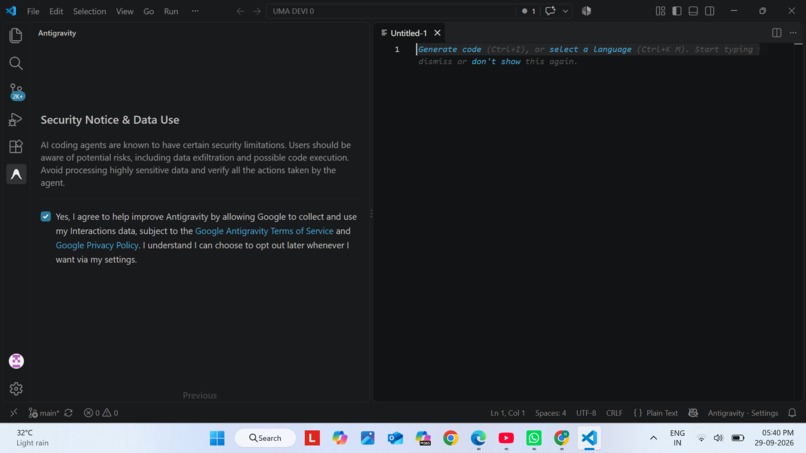806x453 pixels.
Task: Toggle the bottom panel
Action: click(x=693, y=11)
